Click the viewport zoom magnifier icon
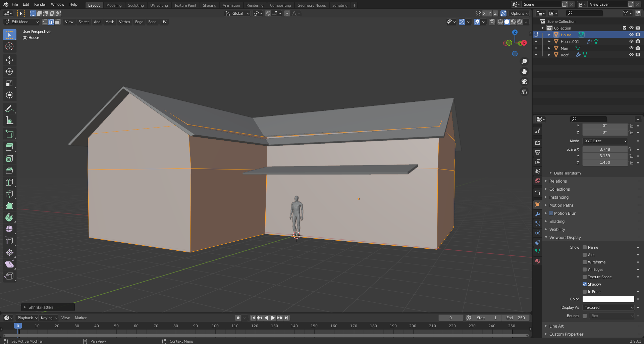The height and width of the screenshot is (344, 644). pos(524,61)
